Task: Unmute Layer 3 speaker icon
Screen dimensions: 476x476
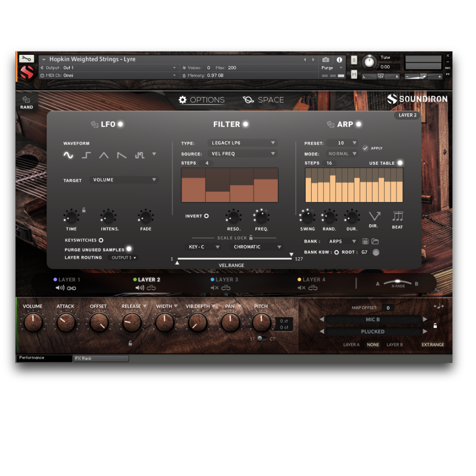Action: click(214, 288)
